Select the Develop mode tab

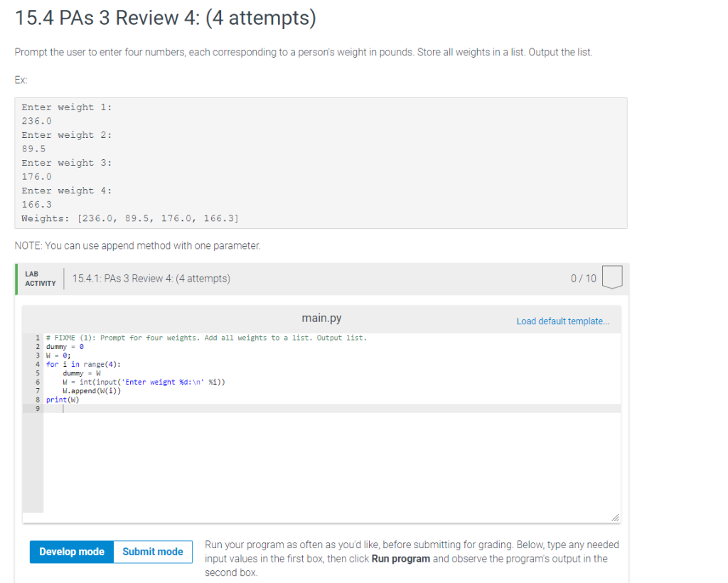click(71, 551)
